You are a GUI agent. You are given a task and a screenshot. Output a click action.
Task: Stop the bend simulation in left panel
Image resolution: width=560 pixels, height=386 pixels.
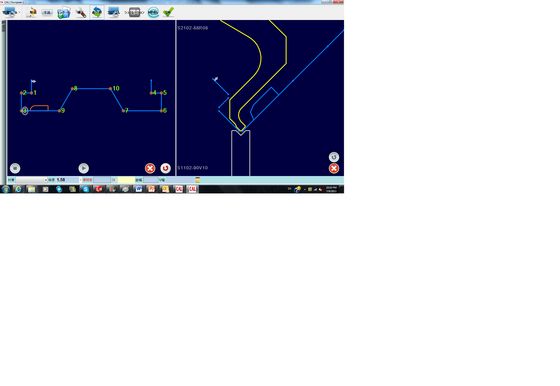click(x=15, y=168)
